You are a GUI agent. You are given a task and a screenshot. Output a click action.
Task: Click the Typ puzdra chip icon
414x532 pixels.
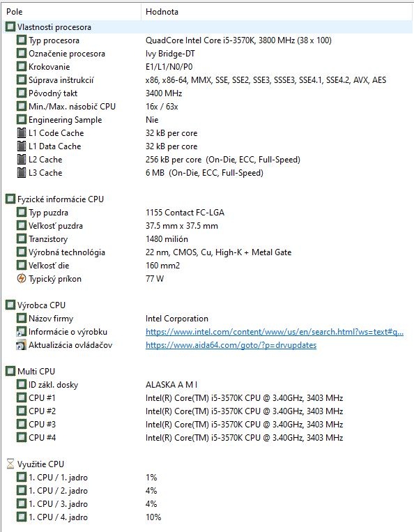tap(22, 212)
